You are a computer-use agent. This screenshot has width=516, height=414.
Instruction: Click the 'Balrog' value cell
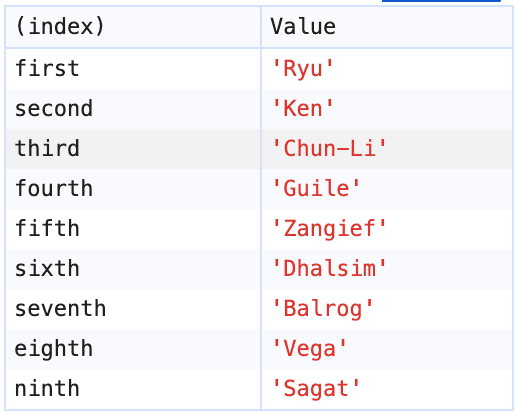click(387, 309)
